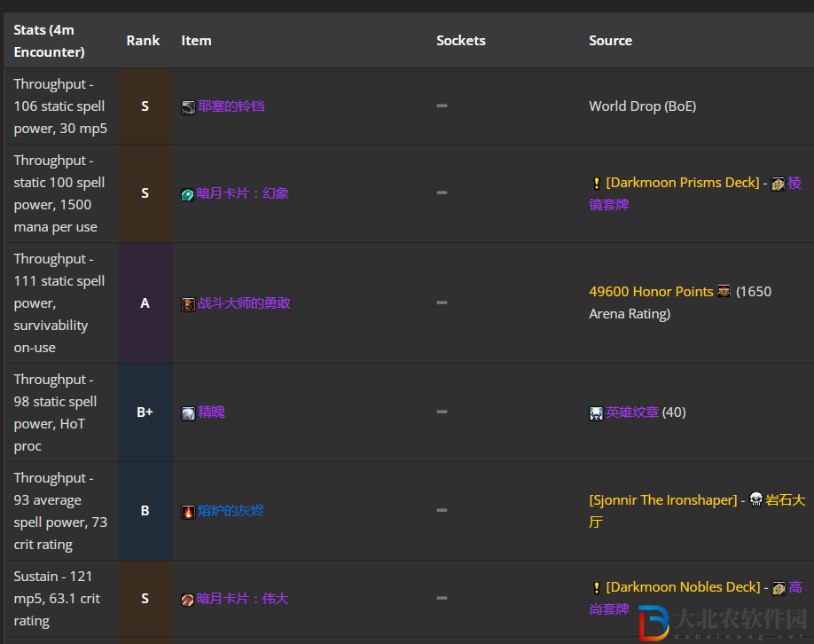Click the quest exclamation icon beside Darkmoon Nobles Deck
The width and height of the screenshot is (814, 644).
597,588
